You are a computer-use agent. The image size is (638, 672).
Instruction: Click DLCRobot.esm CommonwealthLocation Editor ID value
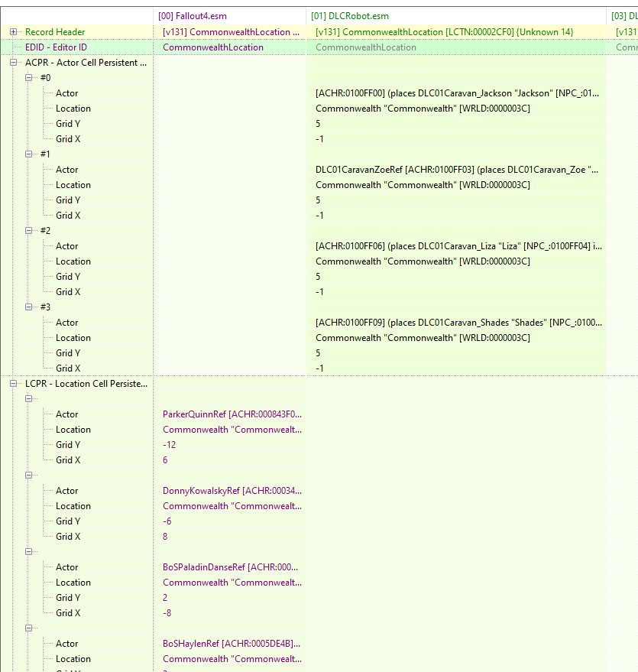coord(366,47)
